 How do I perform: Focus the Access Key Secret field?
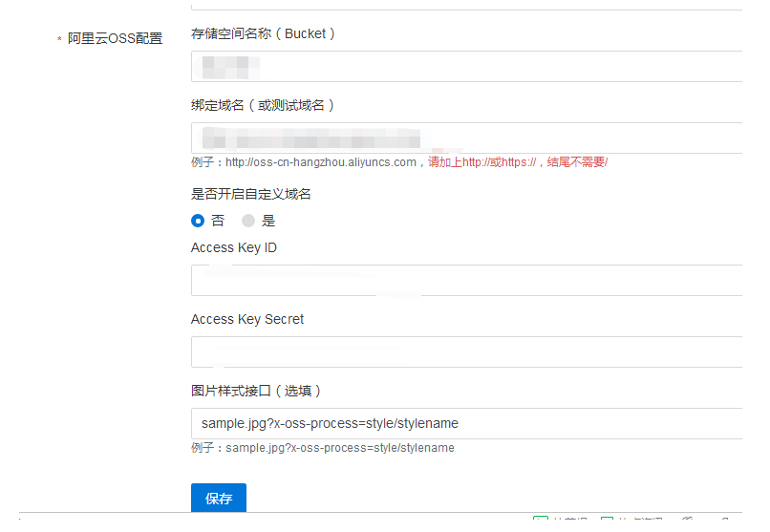[x=466, y=351]
